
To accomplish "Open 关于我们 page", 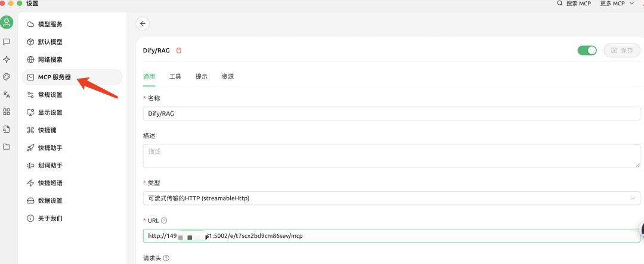I will 72,219.
